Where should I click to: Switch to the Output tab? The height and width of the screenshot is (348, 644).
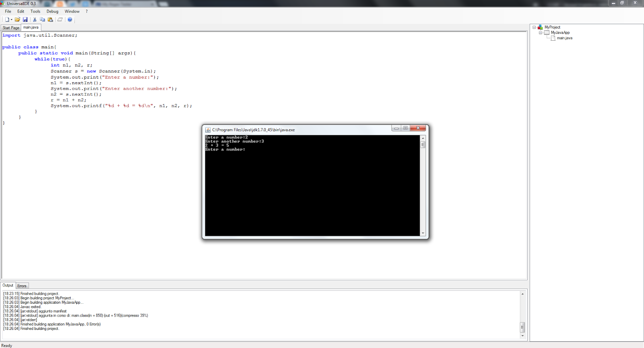click(8, 285)
